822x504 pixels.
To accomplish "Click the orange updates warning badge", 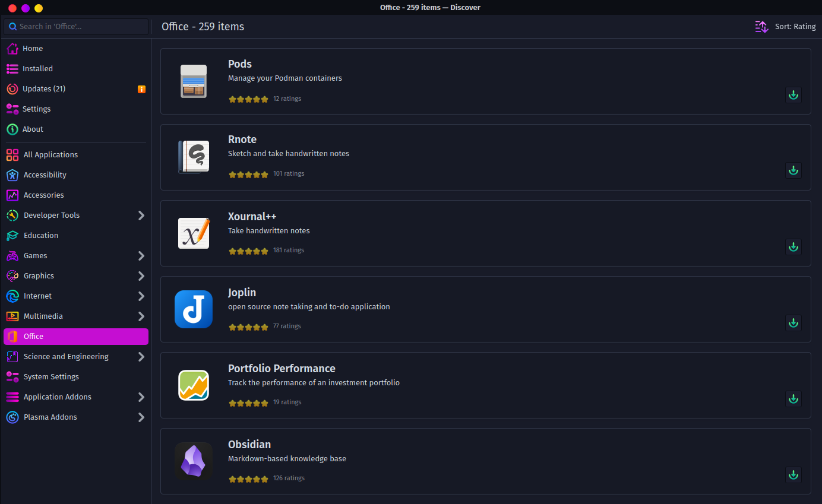I will pos(141,89).
